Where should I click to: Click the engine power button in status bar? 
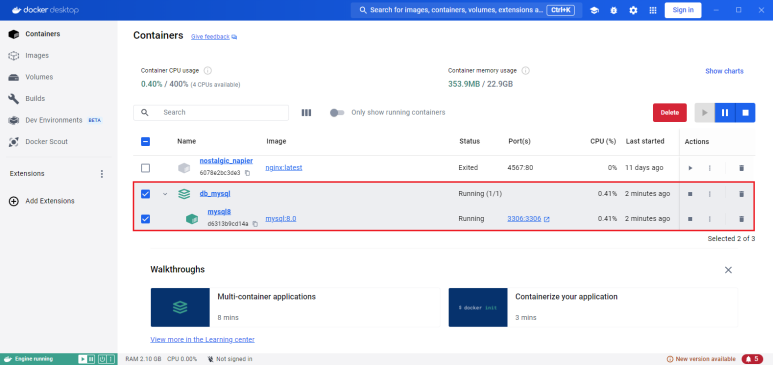pos(102,359)
